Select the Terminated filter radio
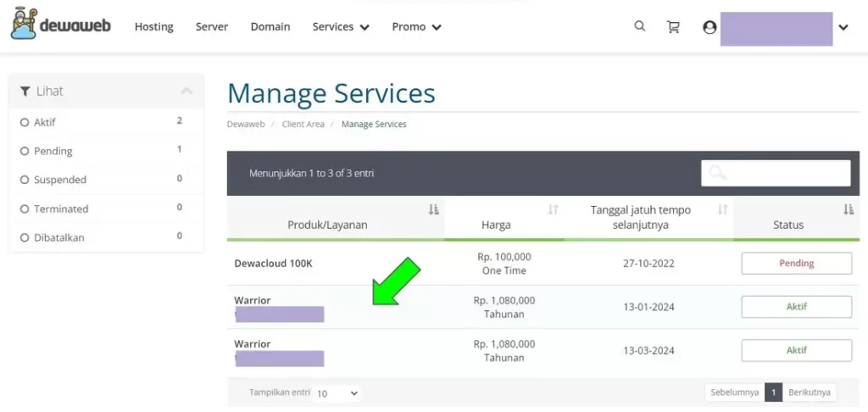This screenshot has height=412, width=868. (x=25, y=209)
